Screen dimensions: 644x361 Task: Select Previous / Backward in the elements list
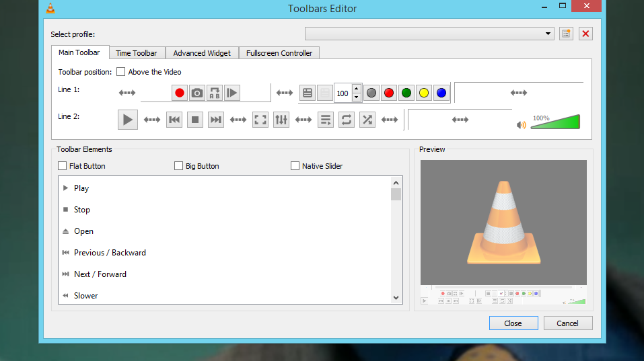225,253
